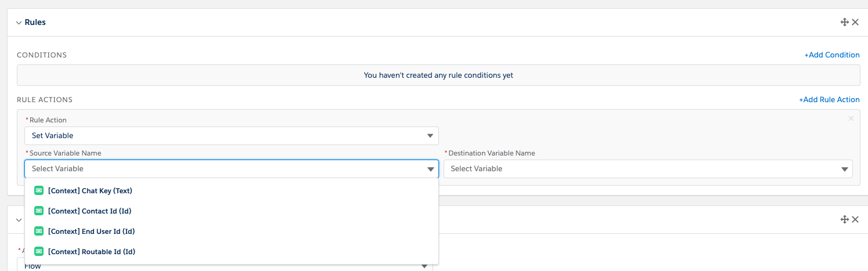
Task: Select the [Context] Chat Key (Text) option
Action: tap(90, 191)
